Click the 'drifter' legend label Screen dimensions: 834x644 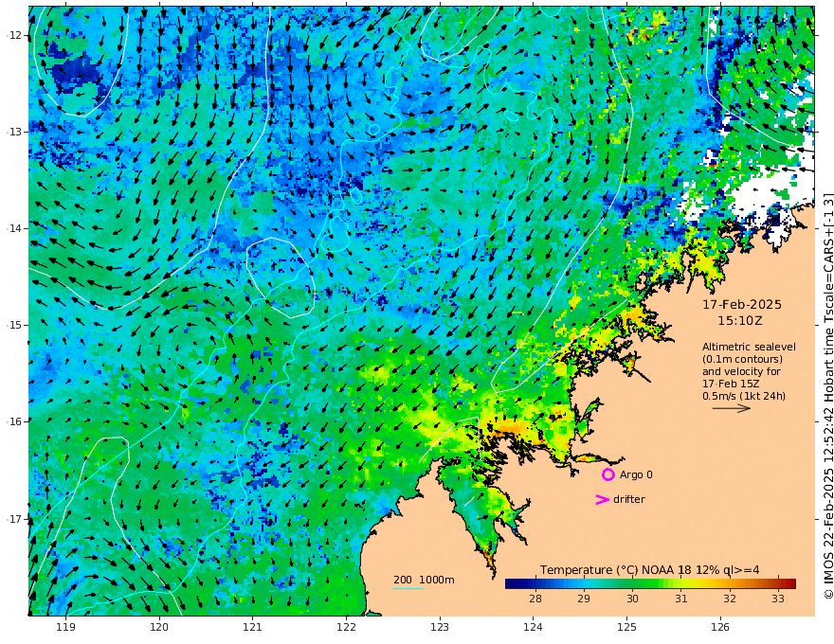coord(629,499)
